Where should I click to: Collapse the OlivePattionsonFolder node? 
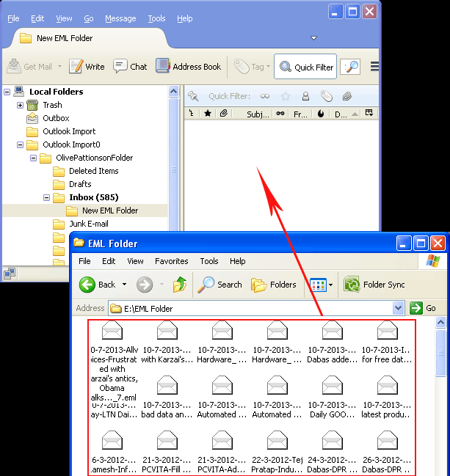[x=34, y=158]
